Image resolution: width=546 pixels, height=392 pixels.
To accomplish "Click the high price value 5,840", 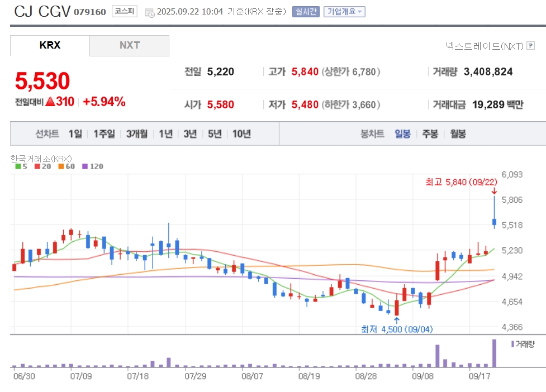I will [x=305, y=71].
